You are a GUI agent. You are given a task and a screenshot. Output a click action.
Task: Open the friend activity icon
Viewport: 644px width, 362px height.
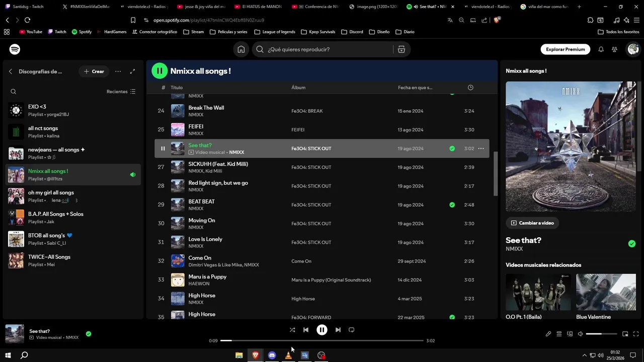pyautogui.click(x=614, y=49)
